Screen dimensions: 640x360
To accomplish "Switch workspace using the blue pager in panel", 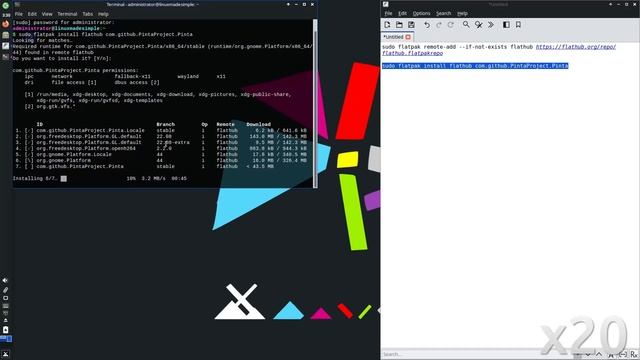I will (x=6, y=339).
